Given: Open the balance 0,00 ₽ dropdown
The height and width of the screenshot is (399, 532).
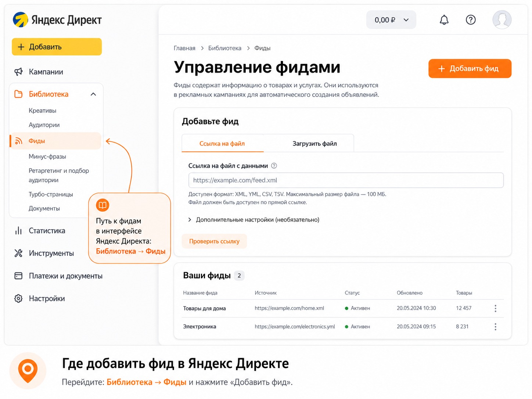Looking at the screenshot, I should pos(391,20).
